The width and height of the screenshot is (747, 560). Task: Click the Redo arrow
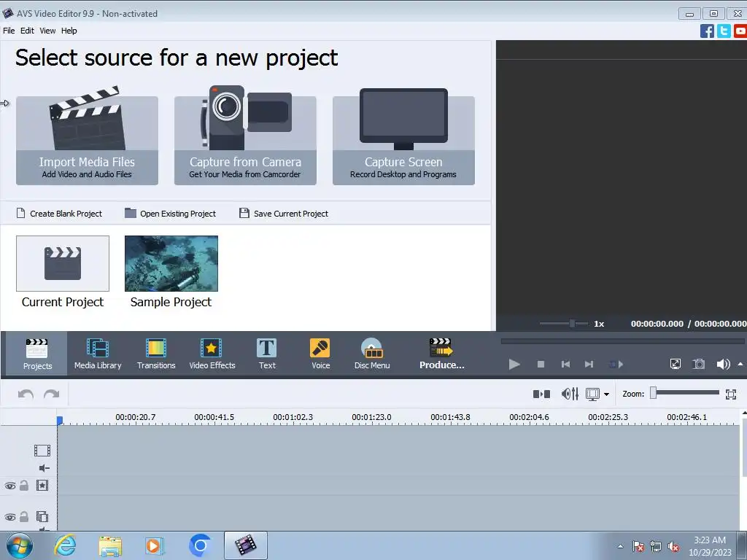tap(52, 394)
